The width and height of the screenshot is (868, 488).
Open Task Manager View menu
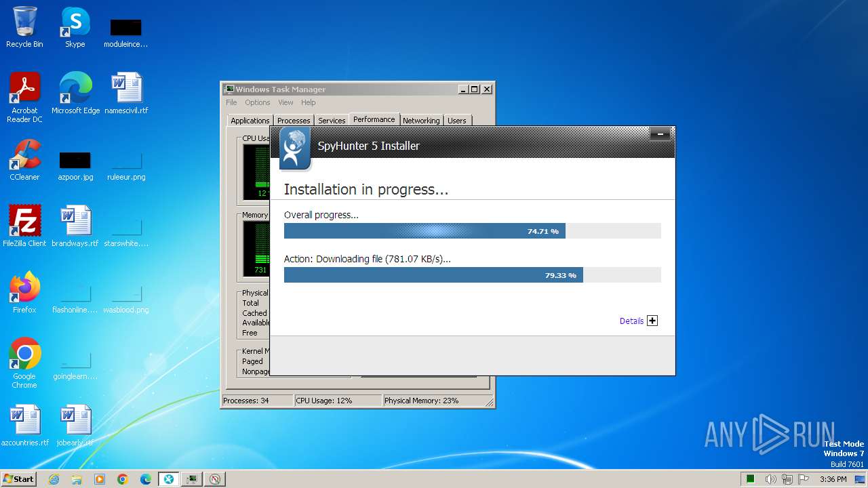tap(285, 102)
